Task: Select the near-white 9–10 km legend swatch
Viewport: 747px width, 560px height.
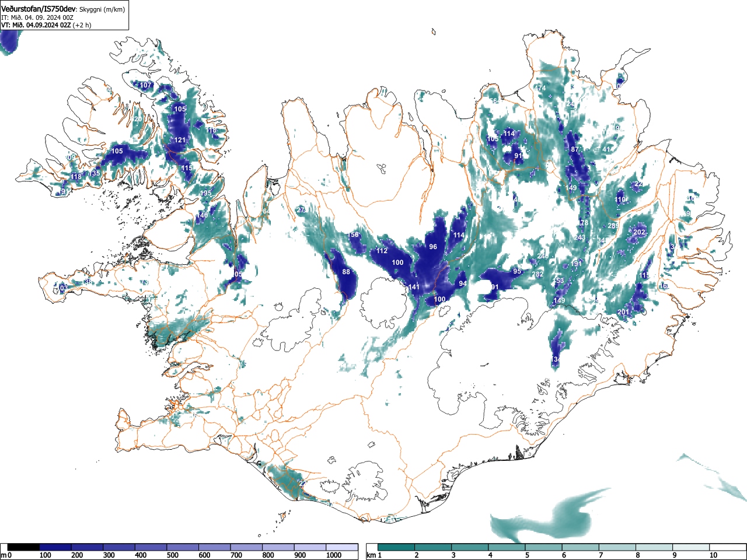Action: click(x=692, y=547)
